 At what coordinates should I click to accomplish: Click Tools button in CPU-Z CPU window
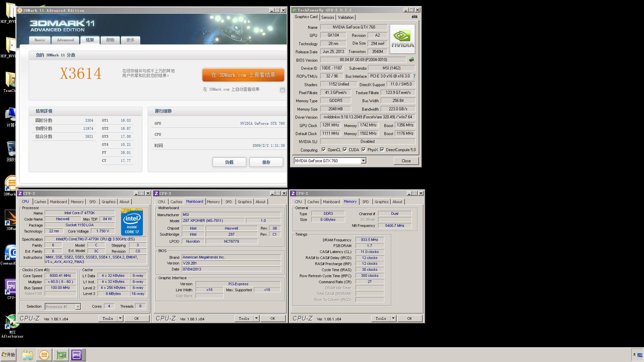[x=108, y=318]
